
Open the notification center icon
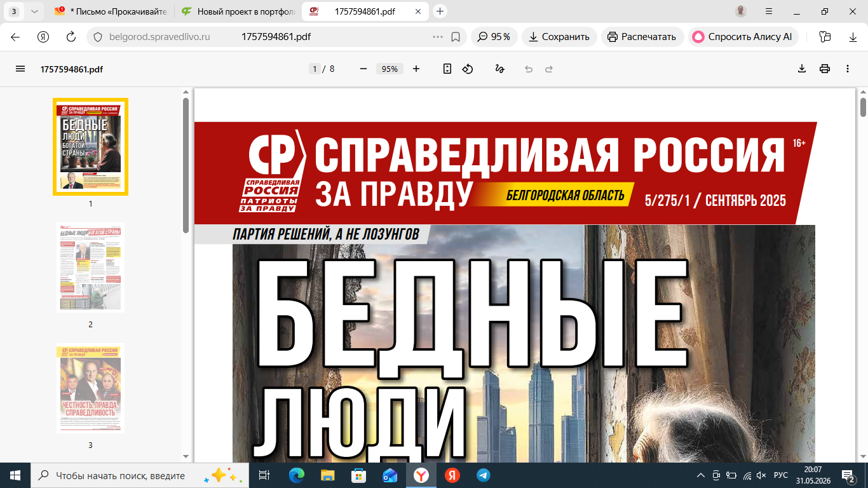tap(848, 475)
